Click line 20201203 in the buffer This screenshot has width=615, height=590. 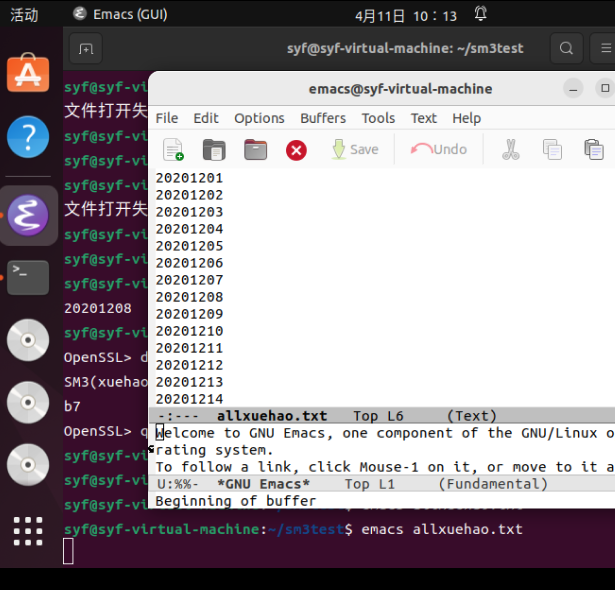(189, 212)
